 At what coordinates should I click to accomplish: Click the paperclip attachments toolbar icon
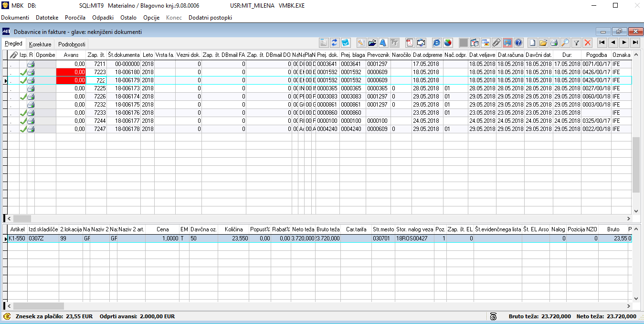click(496, 43)
